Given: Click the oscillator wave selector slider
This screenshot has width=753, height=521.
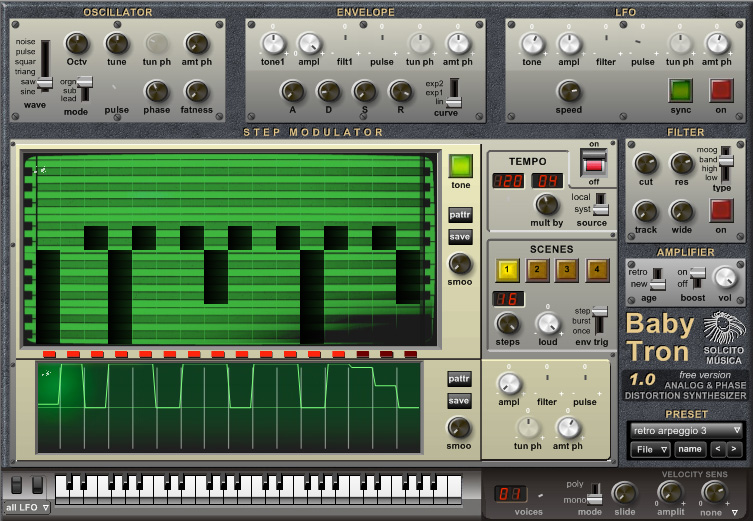Looking at the screenshot, I should point(45,65).
